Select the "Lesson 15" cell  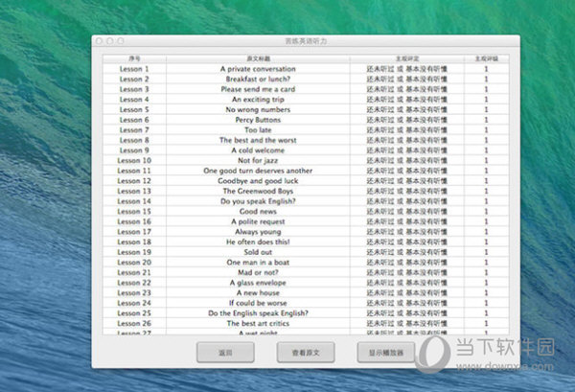point(134,212)
